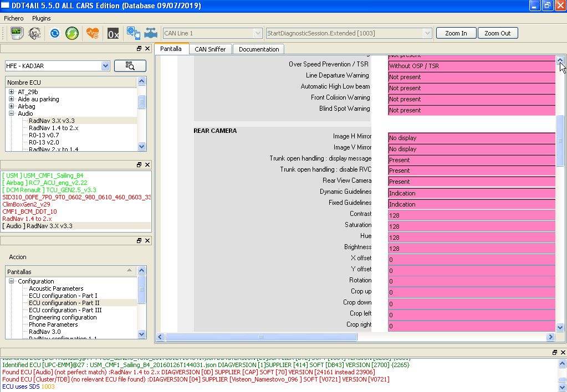Open the Plugins menu
The image size is (567, 392).
41,18
